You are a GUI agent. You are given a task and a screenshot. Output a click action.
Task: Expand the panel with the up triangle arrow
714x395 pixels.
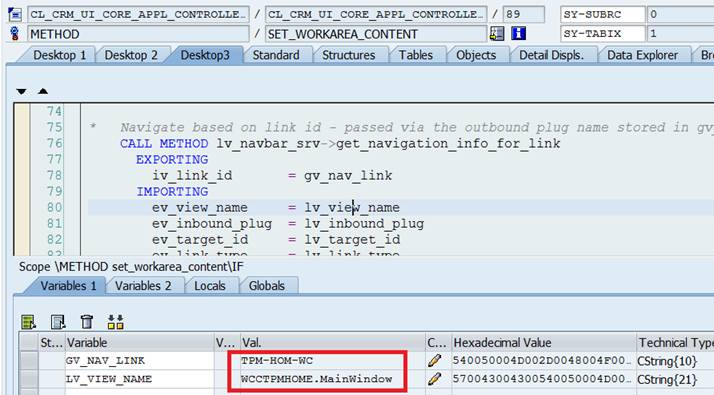[x=43, y=91]
